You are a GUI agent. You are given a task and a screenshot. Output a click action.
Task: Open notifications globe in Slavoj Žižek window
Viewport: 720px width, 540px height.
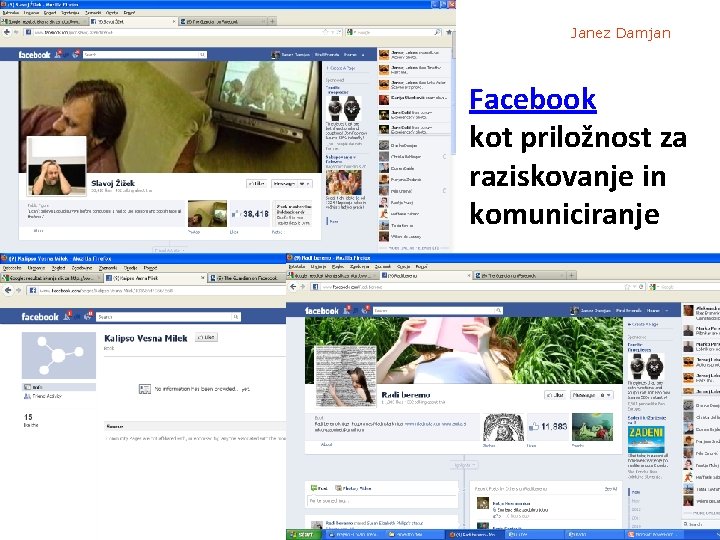[76, 54]
